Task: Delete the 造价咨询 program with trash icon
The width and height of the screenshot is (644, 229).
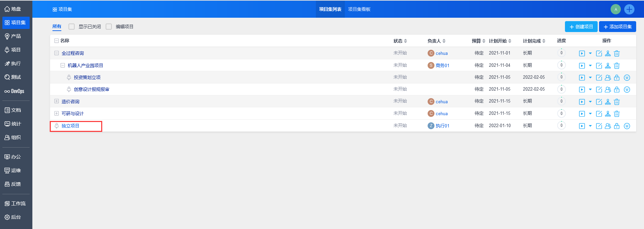Action: (616, 102)
